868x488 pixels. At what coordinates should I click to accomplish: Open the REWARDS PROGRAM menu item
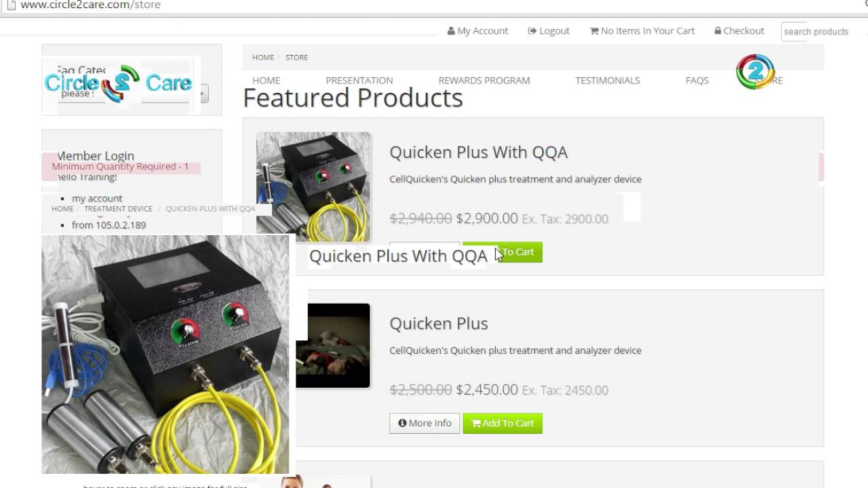pos(484,80)
